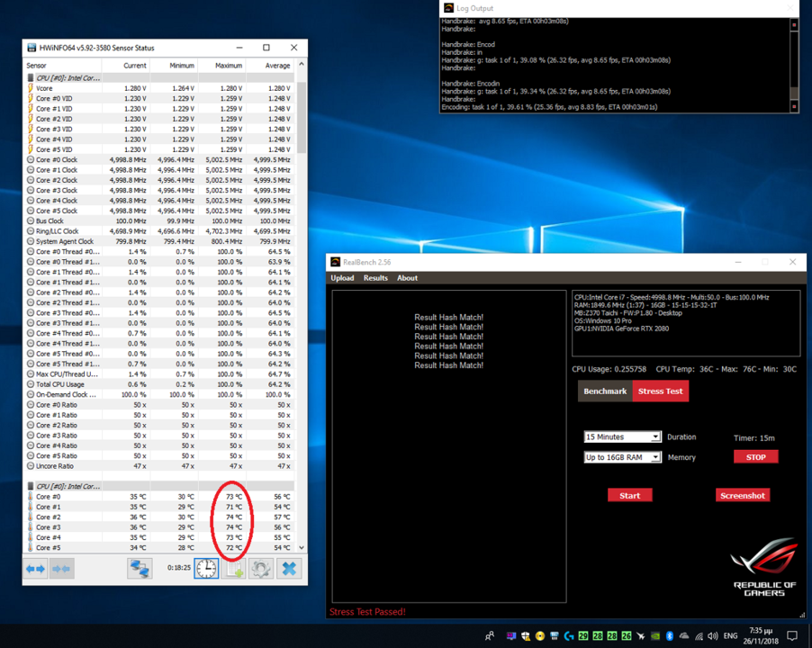Click the Current column header
Screen dimensions: 812x648
[126, 66]
